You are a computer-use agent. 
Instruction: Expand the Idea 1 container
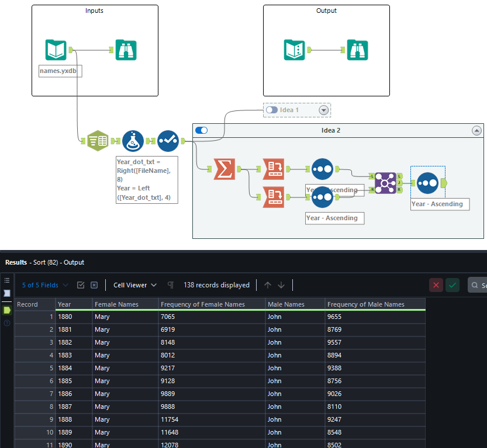(x=324, y=110)
